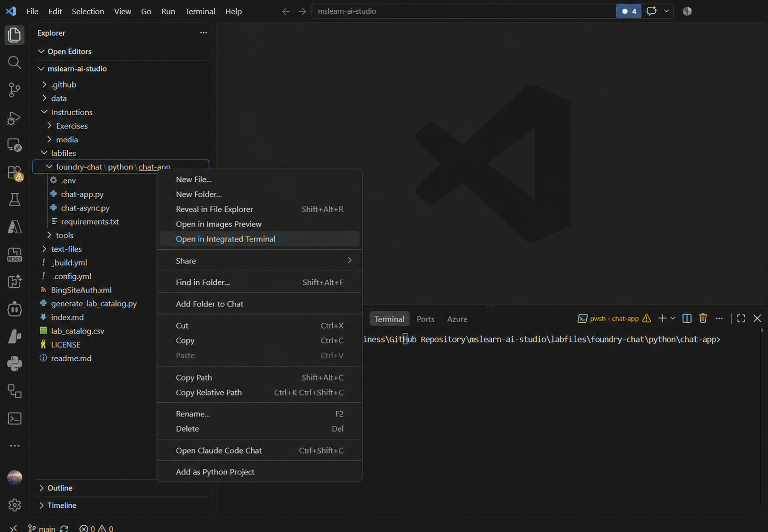
Task: Go back using the navigation arrow
Action: (x=286, y=11)
